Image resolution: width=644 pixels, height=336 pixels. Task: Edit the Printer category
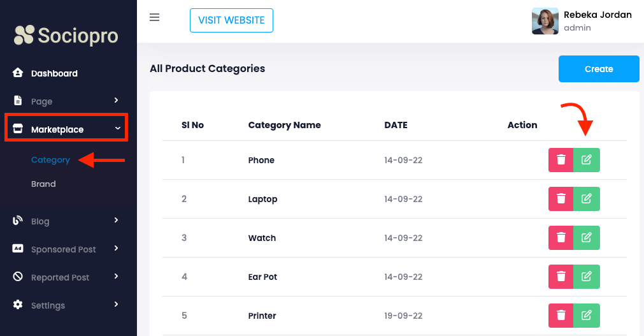tap(587, 316)
